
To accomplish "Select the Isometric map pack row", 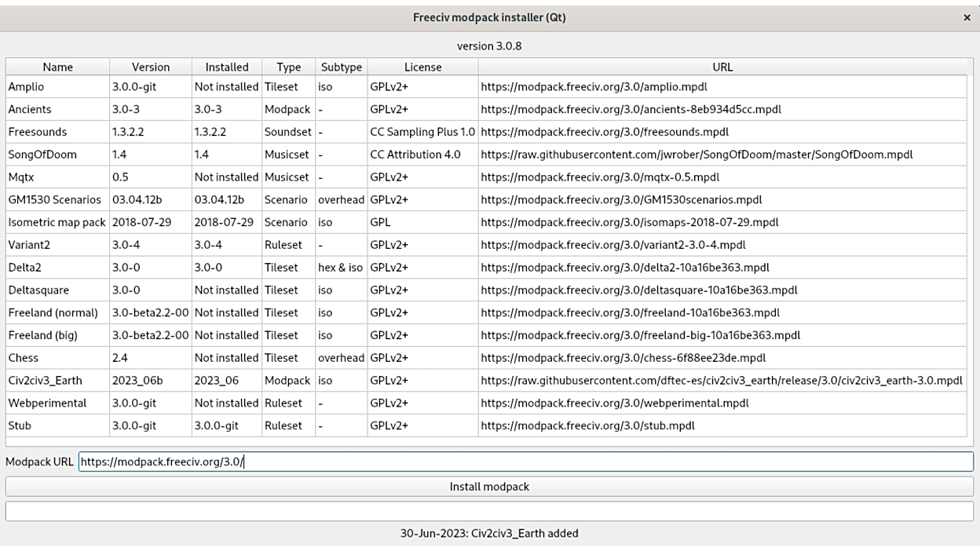I will pyautogui.click(x=57, y=222).
